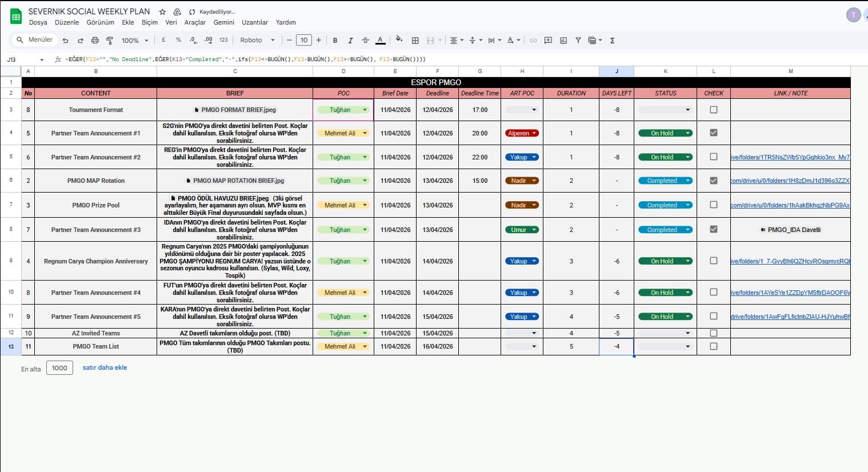868x472 pixels.
Task: Toggle the checkbox for Tournament Format row
Action: pos(713,110)
